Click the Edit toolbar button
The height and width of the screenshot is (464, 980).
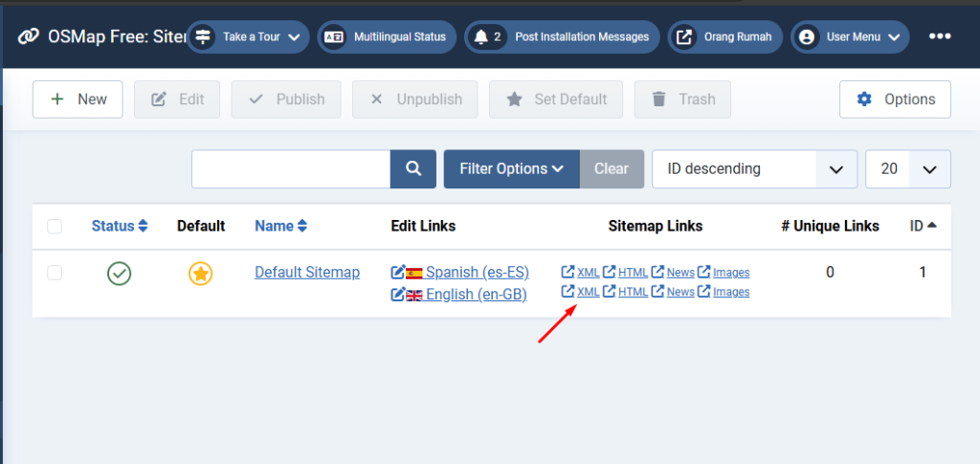pos(177,99)
